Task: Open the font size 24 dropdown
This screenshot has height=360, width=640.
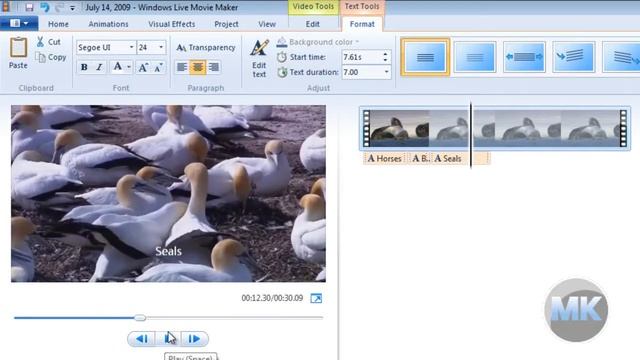Action: (161, 47)
